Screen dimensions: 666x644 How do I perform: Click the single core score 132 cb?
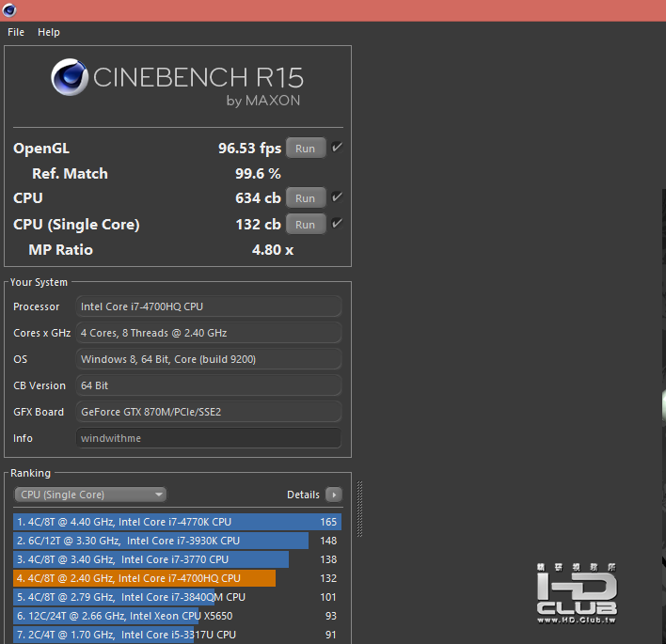tap(259, 224)
